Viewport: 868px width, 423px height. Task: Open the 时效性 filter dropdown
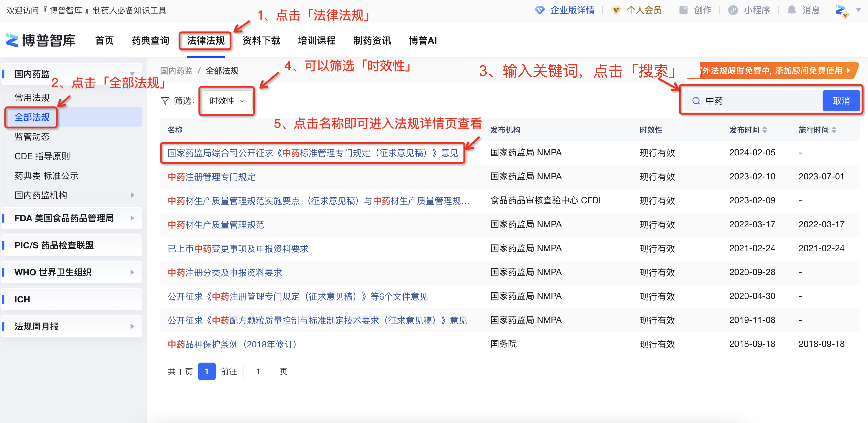point(227,101)
